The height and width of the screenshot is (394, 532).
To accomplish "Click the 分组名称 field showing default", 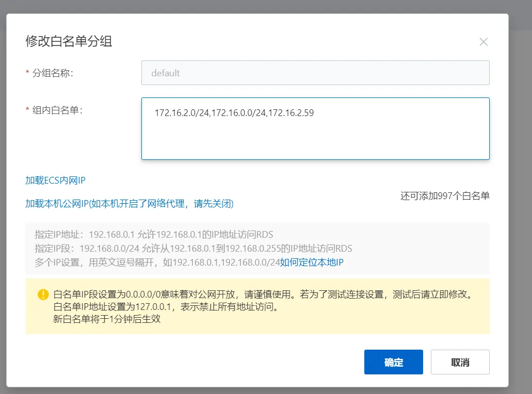I will pyautogui.click(x=315, y=73).
